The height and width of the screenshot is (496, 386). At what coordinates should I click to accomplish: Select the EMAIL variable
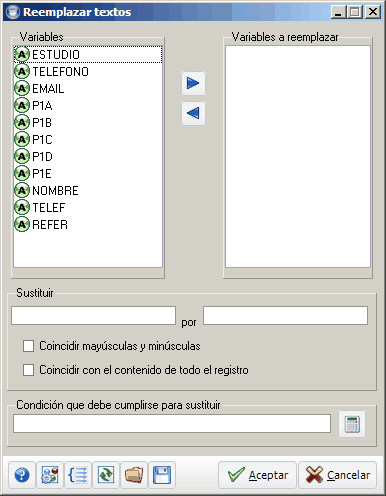click(88, 89)
